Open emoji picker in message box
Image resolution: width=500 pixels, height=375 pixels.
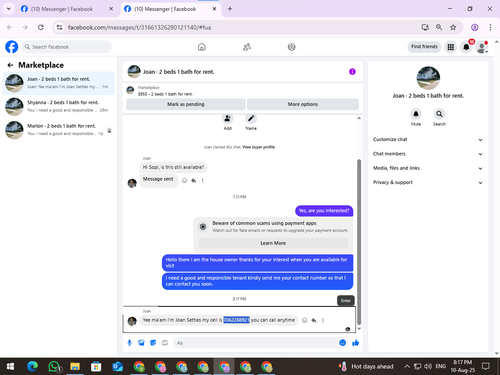coord(342,343)
